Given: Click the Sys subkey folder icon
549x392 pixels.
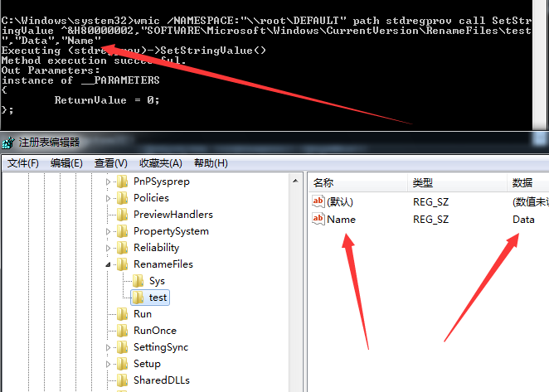Looking at the screenshot, I should point(138,281).
